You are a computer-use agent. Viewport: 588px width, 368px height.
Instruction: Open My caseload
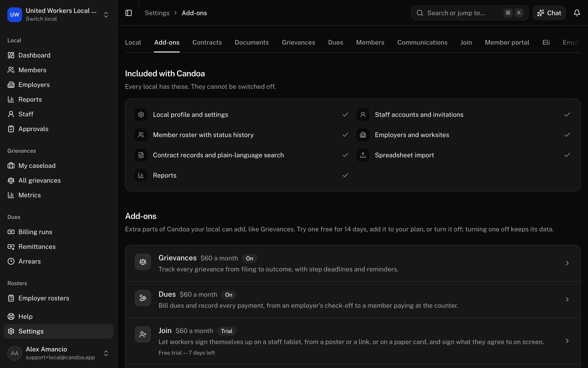click(x=59, y=166)
